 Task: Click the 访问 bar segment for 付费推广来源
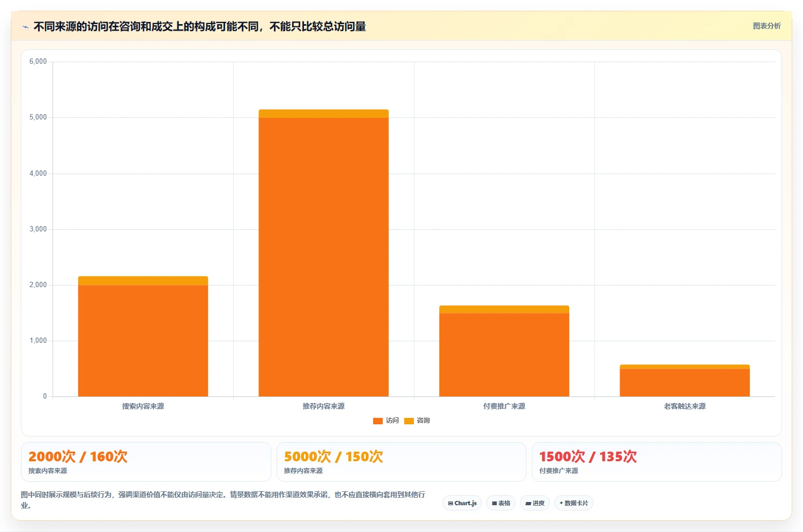(504, 355)
